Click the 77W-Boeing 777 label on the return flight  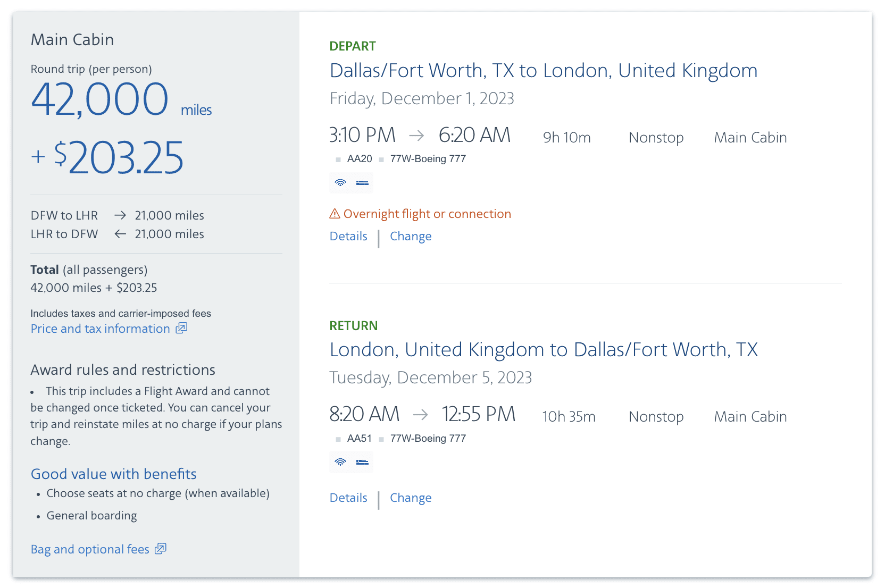[428, 438]
